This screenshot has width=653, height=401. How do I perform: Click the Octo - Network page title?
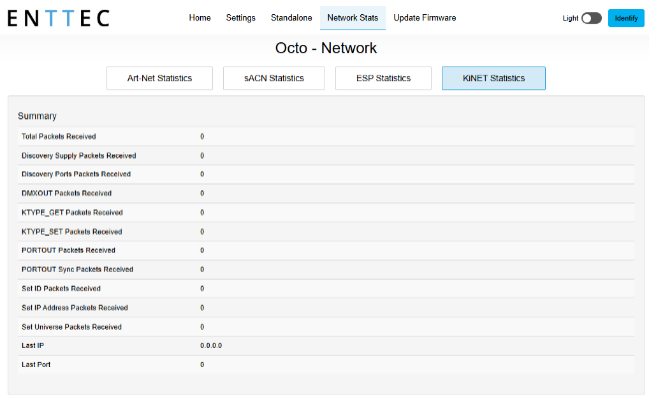[x=326, y=48]
